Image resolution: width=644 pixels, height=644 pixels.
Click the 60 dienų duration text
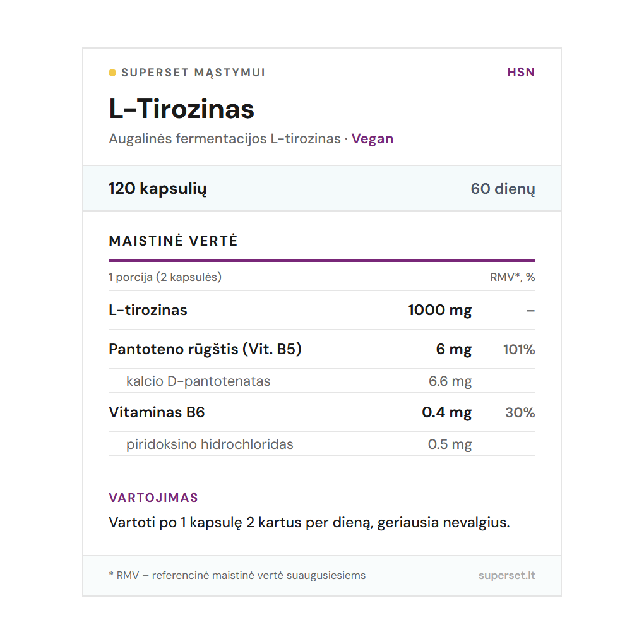pos(503,189)
